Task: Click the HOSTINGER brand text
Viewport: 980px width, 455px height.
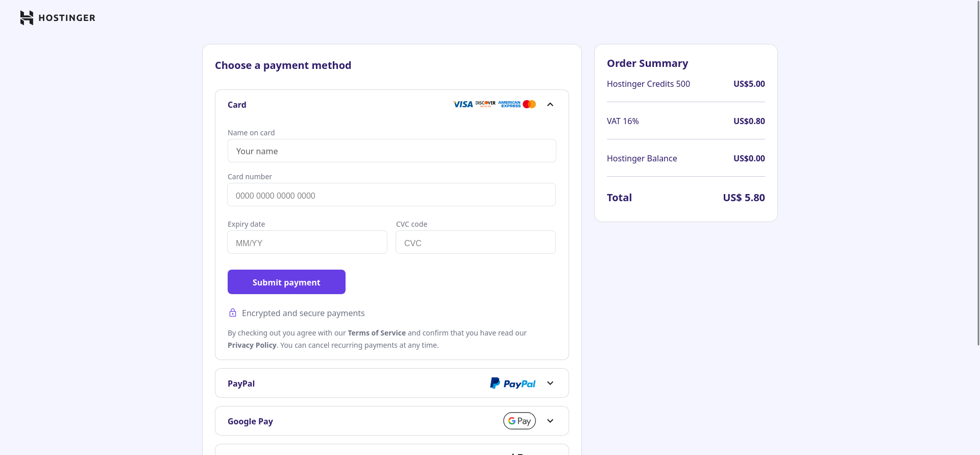Action: [x=67, y=18]
